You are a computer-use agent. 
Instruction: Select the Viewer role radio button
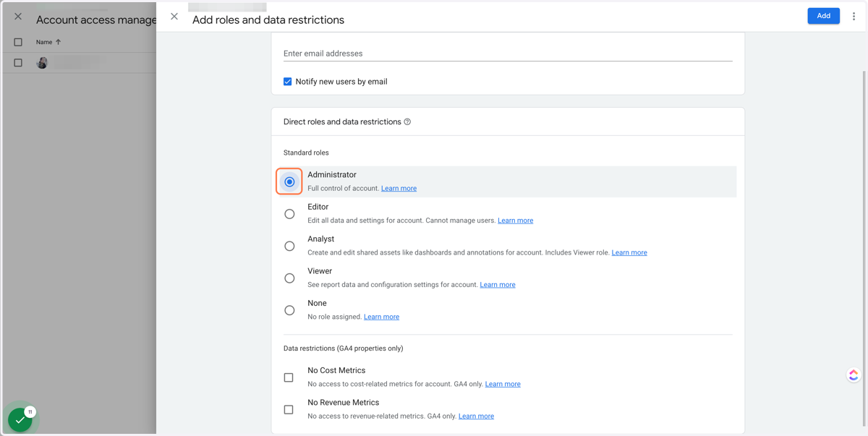click(x=289, y=278)
